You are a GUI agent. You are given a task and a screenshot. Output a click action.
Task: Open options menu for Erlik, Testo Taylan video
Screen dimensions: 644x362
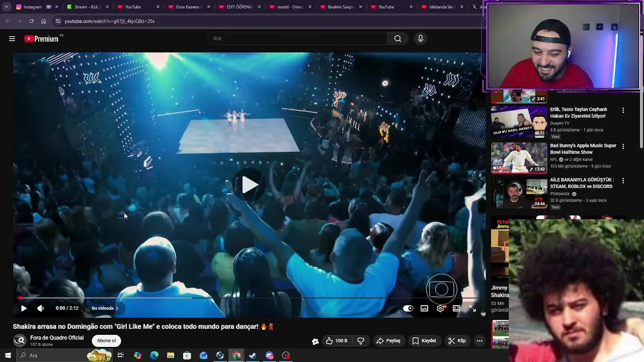(623, 110)
